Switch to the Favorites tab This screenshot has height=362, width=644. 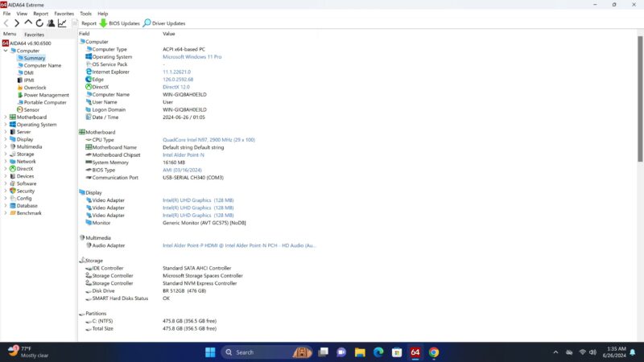point(34,35)
